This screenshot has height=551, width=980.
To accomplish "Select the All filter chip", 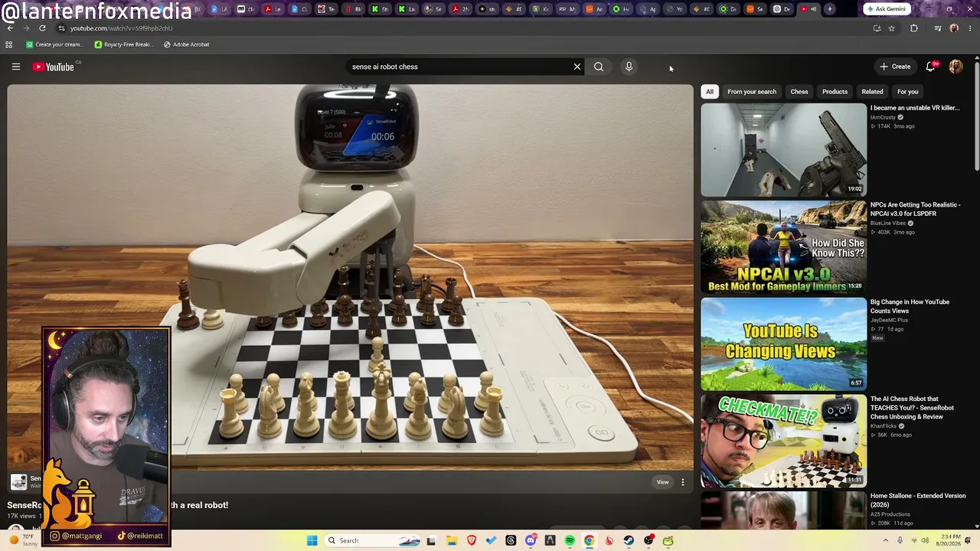I will pyautogui.click(x=710, y=92).
